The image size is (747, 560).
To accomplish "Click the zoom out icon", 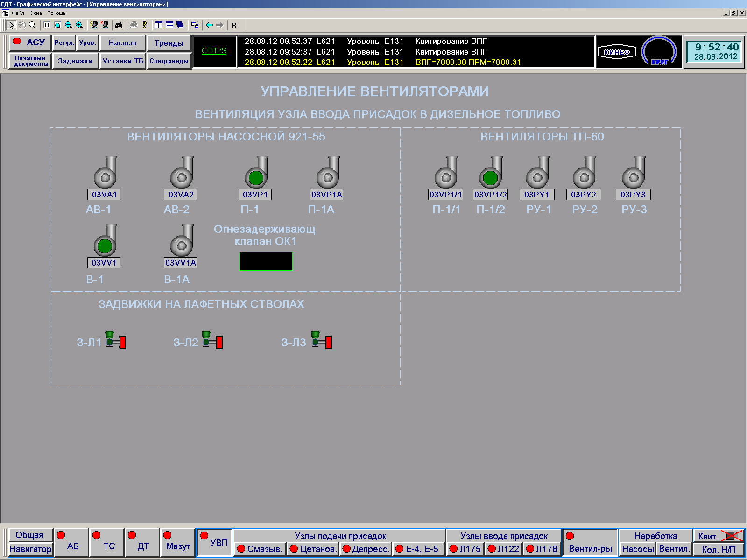I will click(68, 25).
